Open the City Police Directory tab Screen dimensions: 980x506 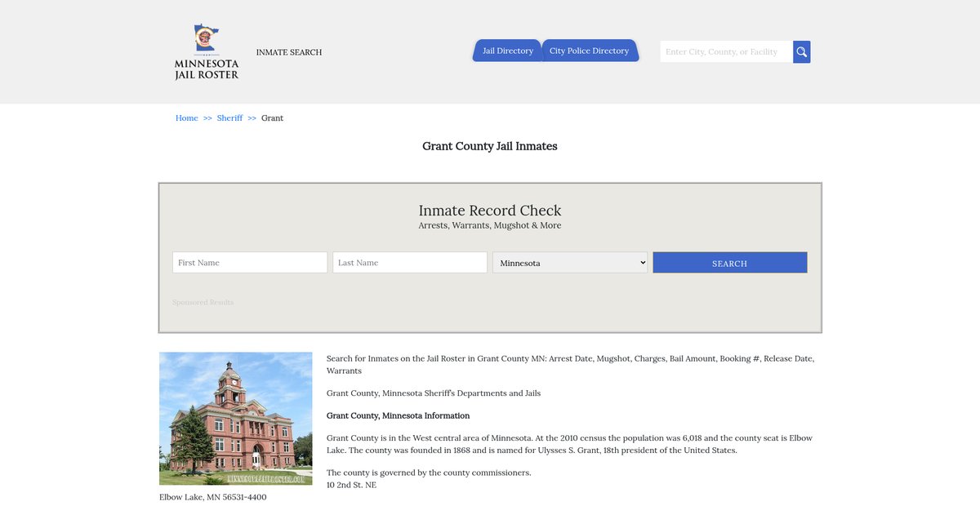(589, 51)
